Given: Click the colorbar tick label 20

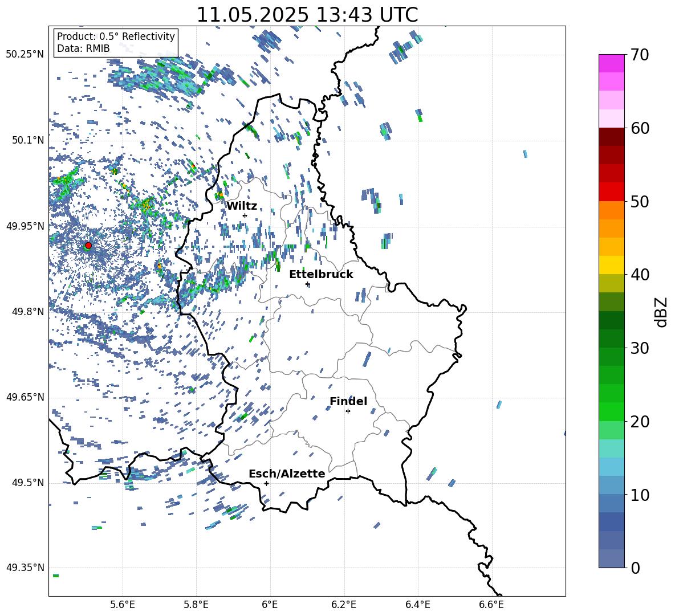Looking at the screenshot, I should tap(640, 422).
